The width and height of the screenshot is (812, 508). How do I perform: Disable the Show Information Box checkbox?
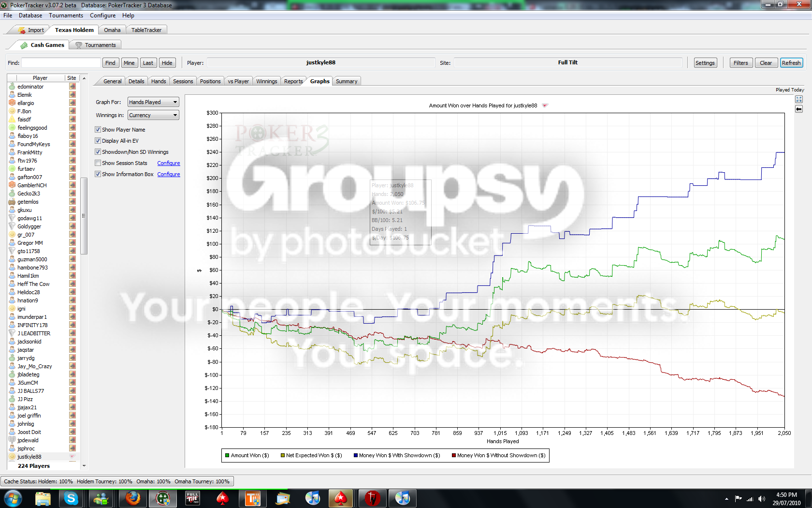click(x=98, y=174)
